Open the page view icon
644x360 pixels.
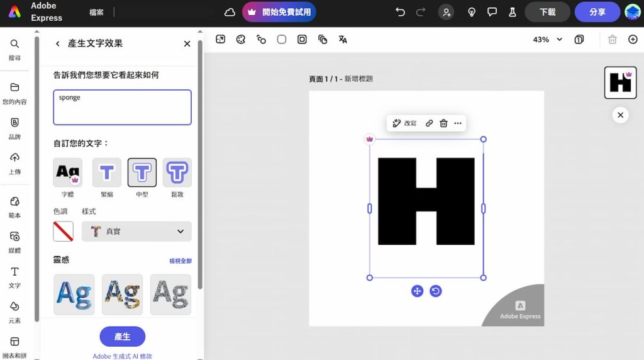(x=579, y=40)
